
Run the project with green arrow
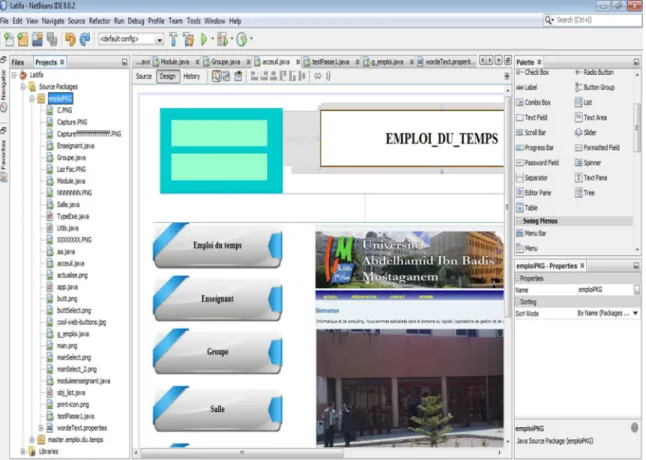(204, 39)
